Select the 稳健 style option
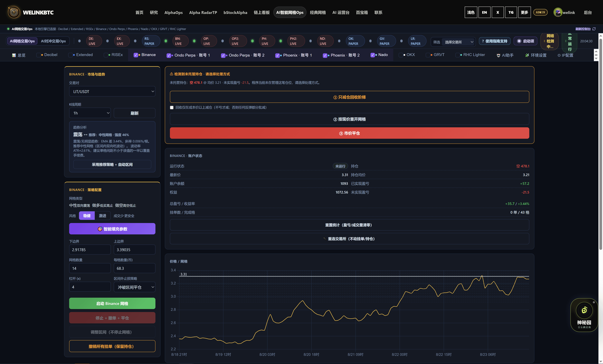The image size is (603, 364). tap(87, 216)
